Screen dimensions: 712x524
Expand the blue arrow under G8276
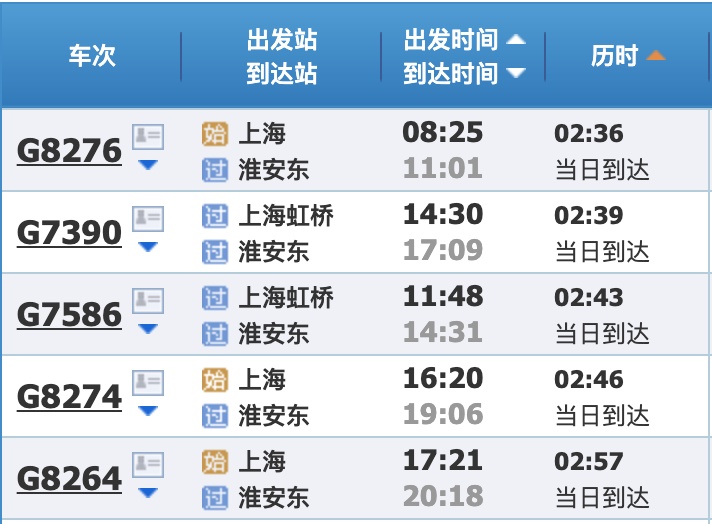(x=148, y=164)
